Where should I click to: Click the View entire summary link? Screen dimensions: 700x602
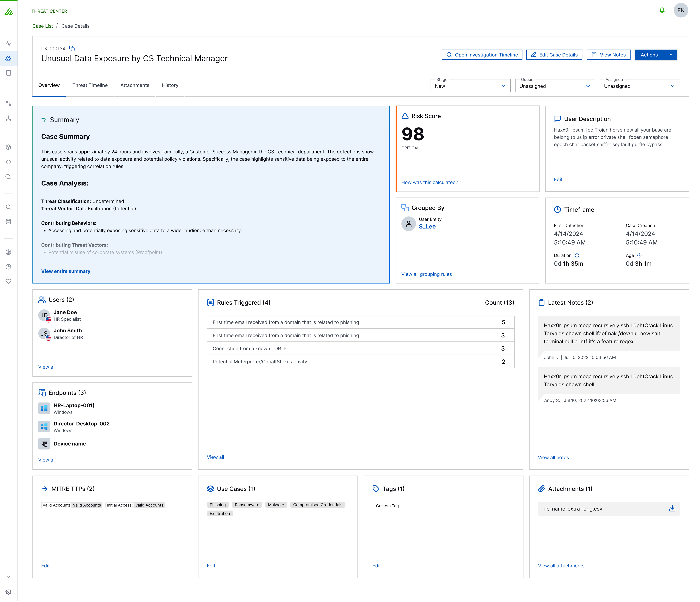click(x=66, y=271)
